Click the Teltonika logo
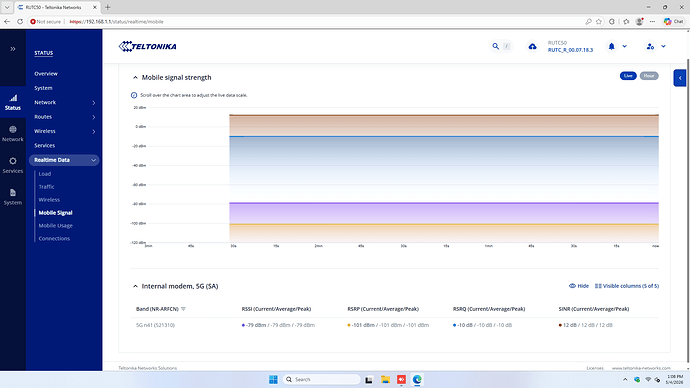690x388 pixels. 147,46
